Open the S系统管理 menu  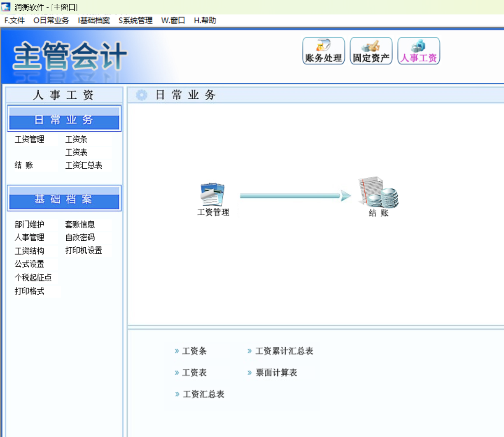135,21
